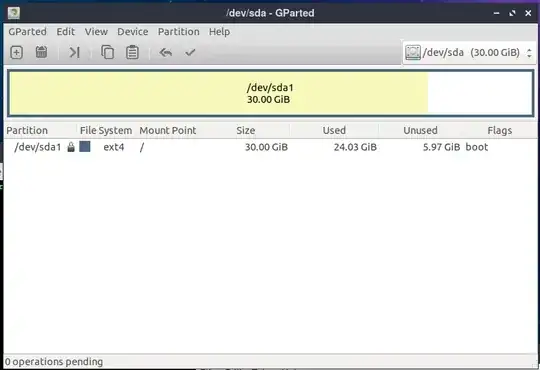Click the File System column header

pos(106,130)
